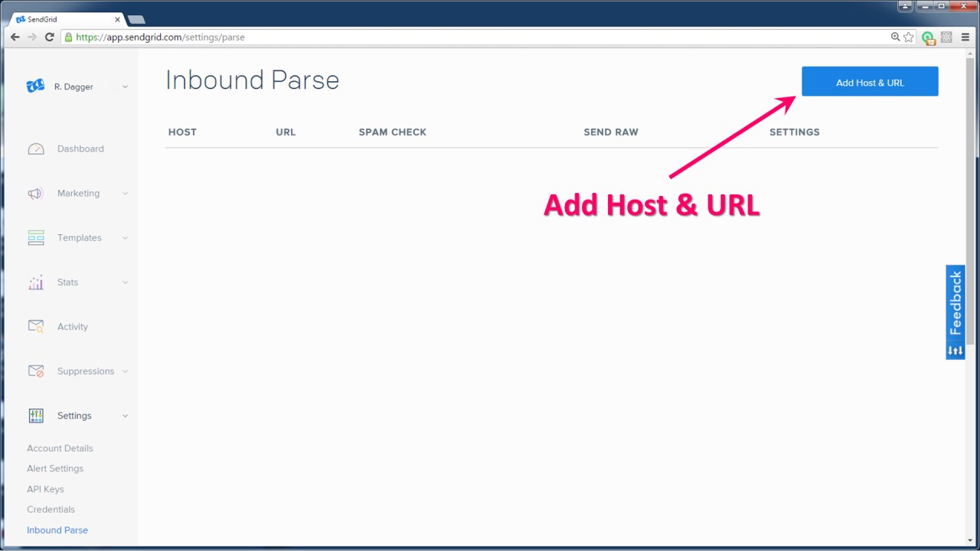This screenshot has width=980, height=551.
Task: Open the Activity sidebar item
Action: coord(73,327)
